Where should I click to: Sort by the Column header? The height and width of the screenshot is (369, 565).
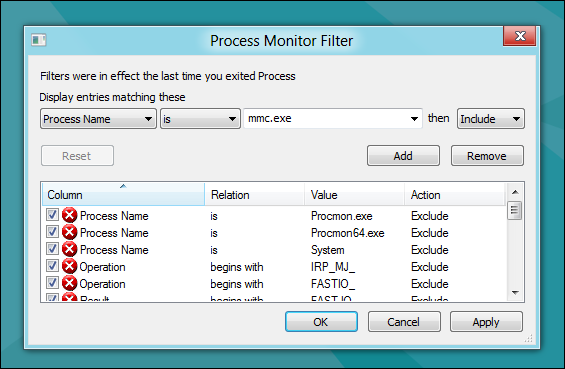[124, 195]
